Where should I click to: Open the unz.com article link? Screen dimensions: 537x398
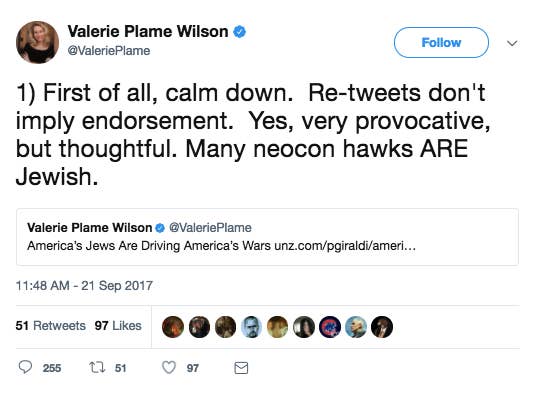pyautogui.click(x=345, y=246)
